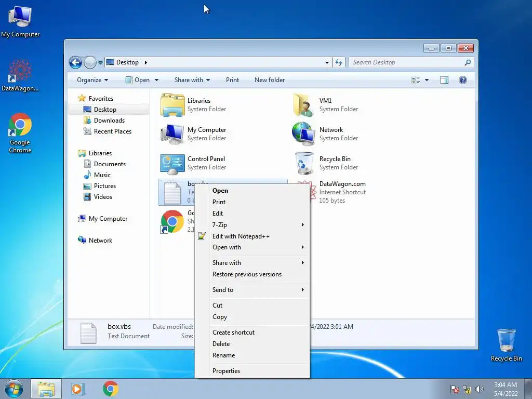Select Recycle Bin icon in file list

click(304, 163)
